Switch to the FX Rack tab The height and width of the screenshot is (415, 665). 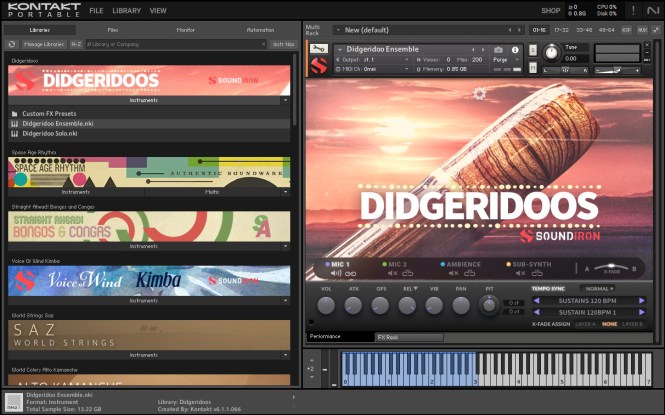point(389,337)
